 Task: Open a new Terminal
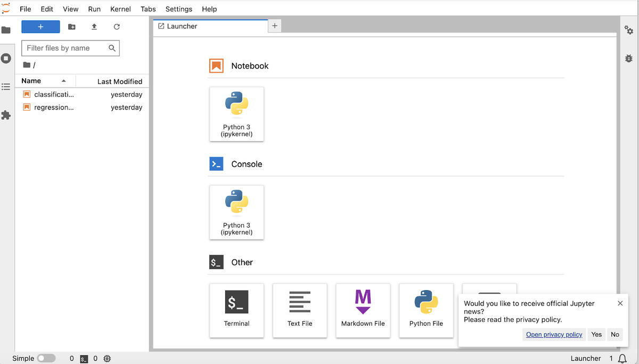point(237,310)
